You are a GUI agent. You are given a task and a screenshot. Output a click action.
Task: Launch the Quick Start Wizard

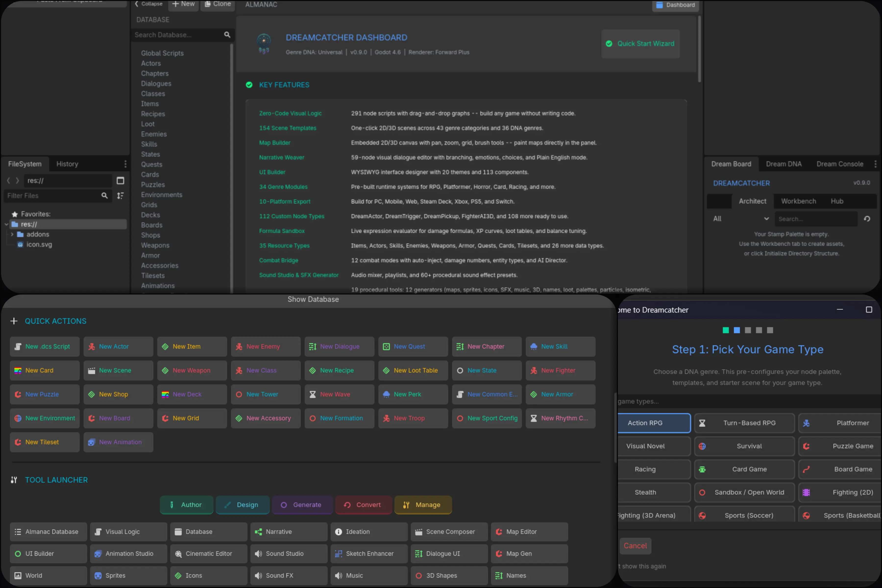coord(640,44)
